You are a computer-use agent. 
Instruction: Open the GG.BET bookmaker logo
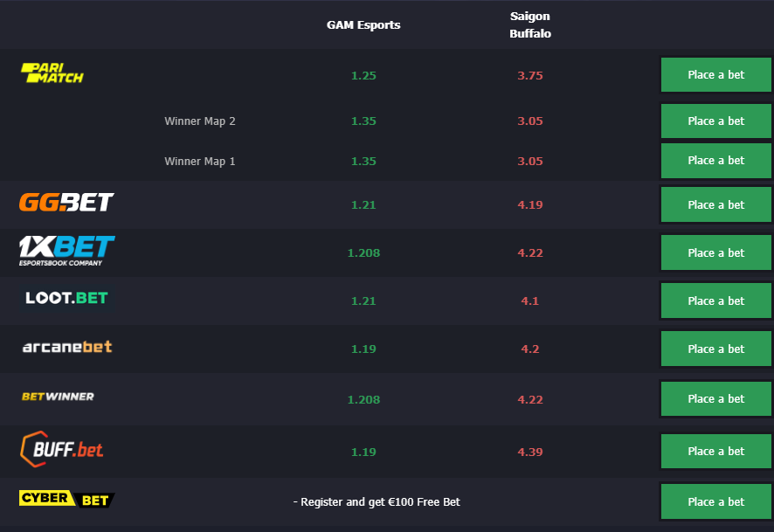click(66, 203)
